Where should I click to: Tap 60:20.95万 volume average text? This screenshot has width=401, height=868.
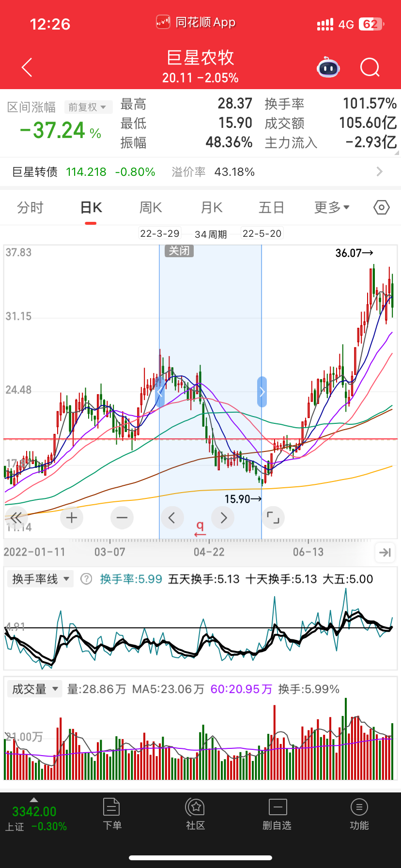(x=241, y=689)
